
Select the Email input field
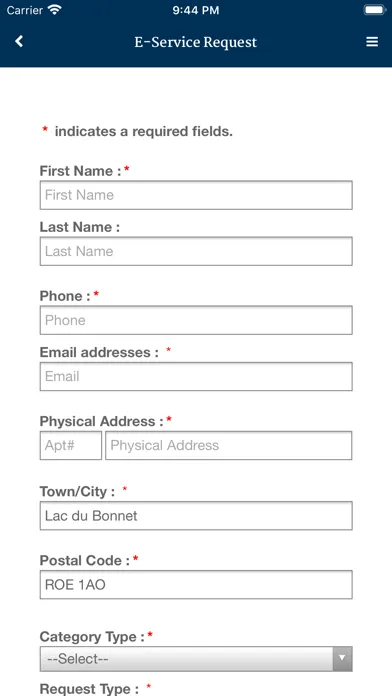pos(196,376)
